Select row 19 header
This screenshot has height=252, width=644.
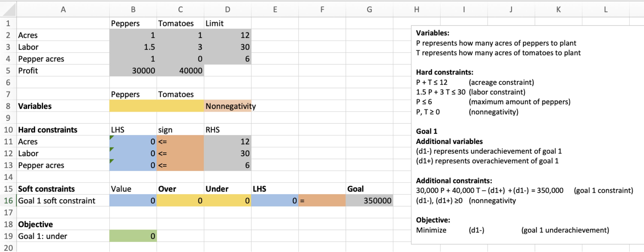click(8, 236)
